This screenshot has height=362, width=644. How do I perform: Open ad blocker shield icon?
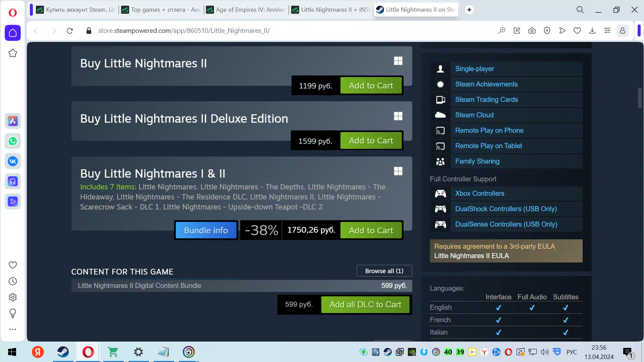547,31
